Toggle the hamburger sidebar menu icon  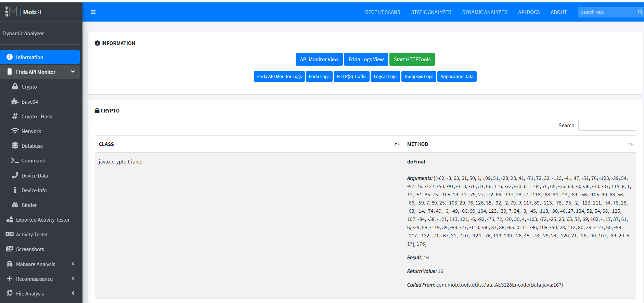pyautogui.click(x=93, y=12)
